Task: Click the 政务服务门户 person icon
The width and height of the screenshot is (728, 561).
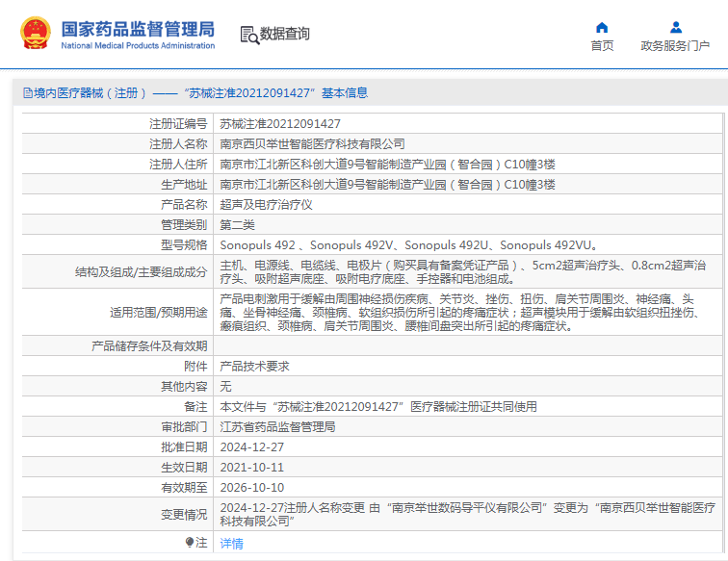Action: [676, 27]
